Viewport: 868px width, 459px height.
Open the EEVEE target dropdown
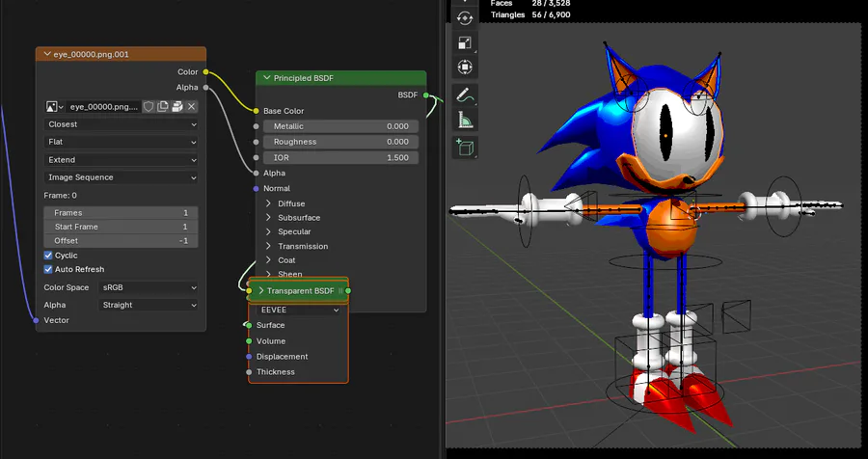298,310
